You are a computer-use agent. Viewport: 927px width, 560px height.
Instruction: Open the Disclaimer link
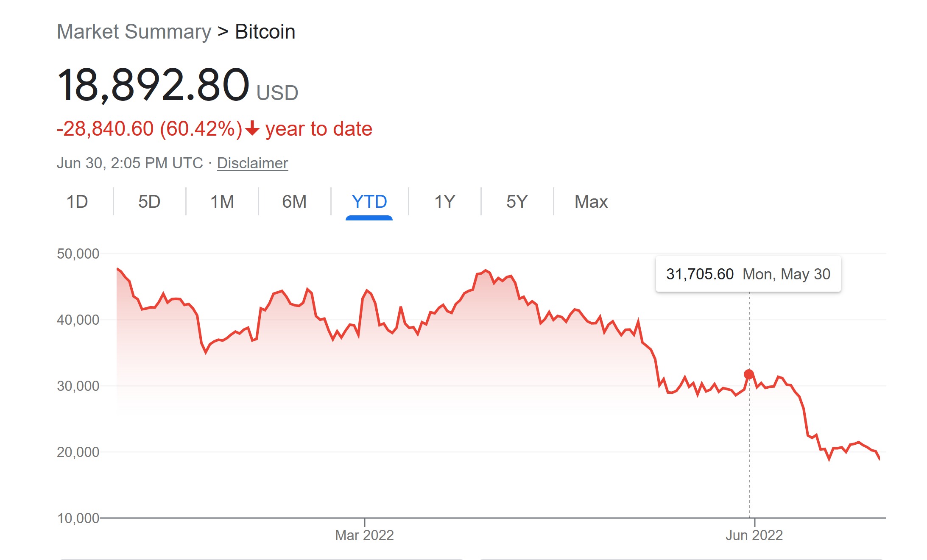pyautogui.click(x=252, y=163)
